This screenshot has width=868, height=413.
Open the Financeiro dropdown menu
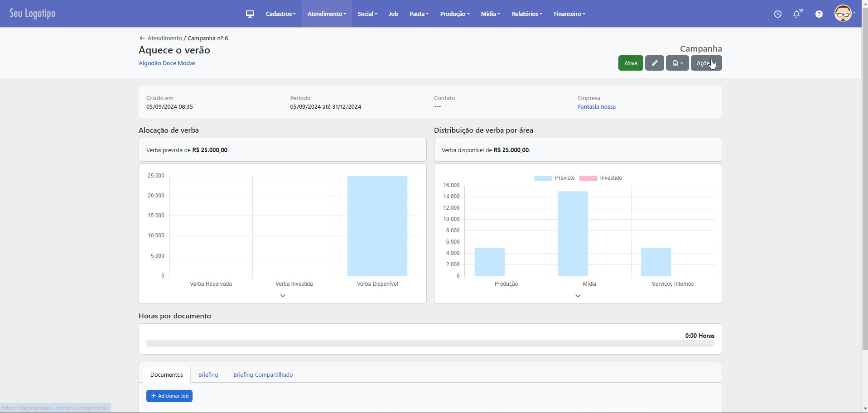(569, 14)
